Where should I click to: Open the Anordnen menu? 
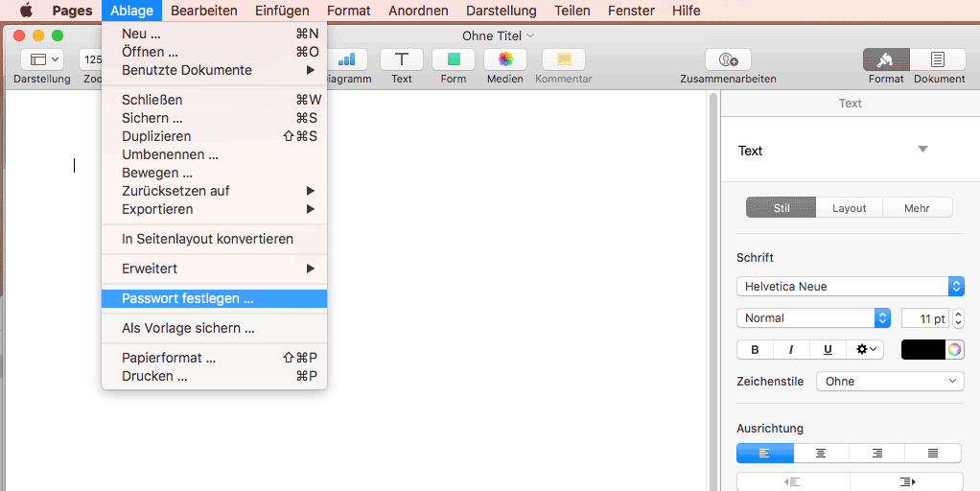(418, 11)
